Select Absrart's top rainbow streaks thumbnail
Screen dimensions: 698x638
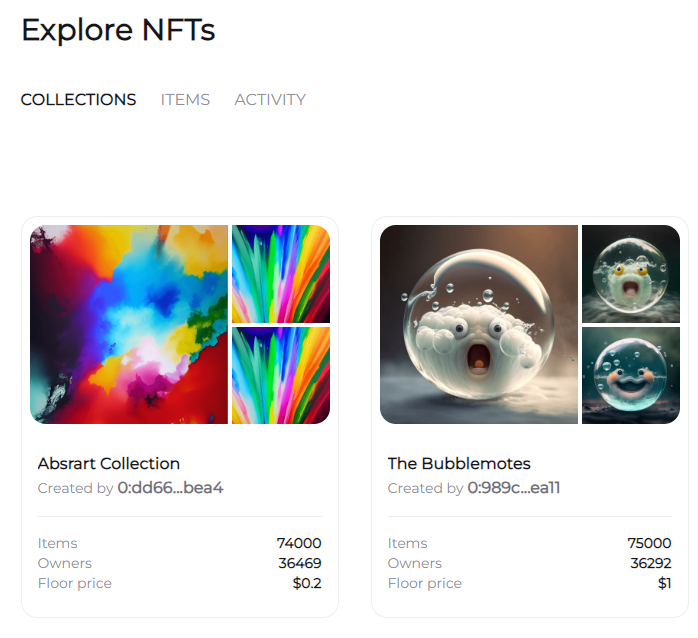pos(281,274)
